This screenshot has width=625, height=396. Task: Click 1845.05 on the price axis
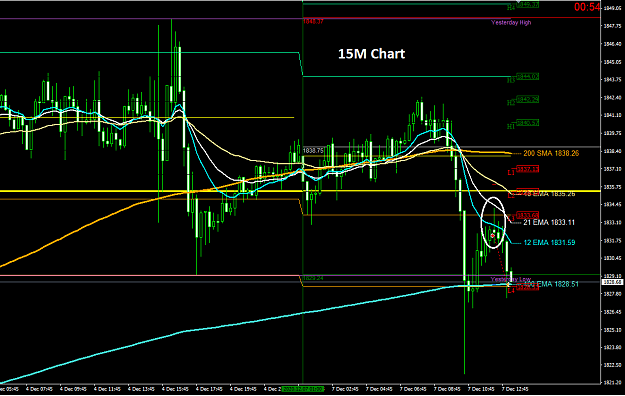point(613,62)
